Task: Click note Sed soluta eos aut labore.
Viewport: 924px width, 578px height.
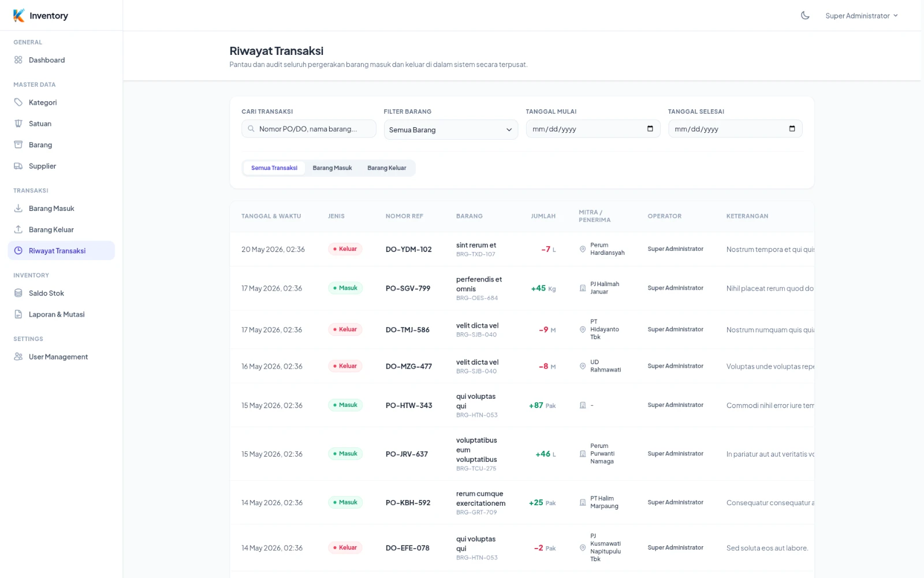Action: click(767, 548)
